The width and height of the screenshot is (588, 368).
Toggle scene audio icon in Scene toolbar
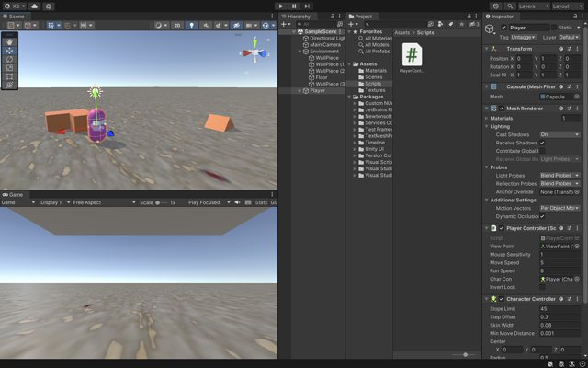[x=206, y=26]
